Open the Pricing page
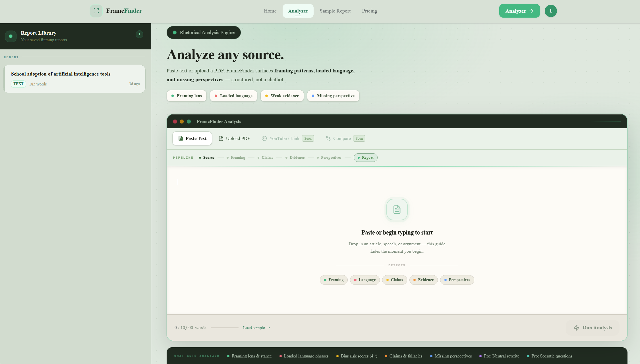Image resolution: width=640 pixels, height=364 pixels. [x=369, y=11]
